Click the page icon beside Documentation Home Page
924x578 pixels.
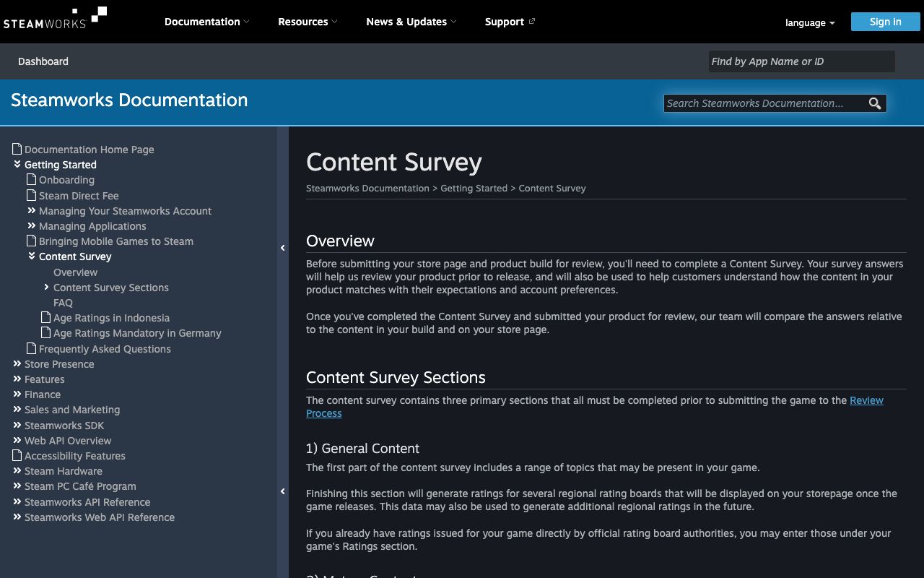point(17,149)
